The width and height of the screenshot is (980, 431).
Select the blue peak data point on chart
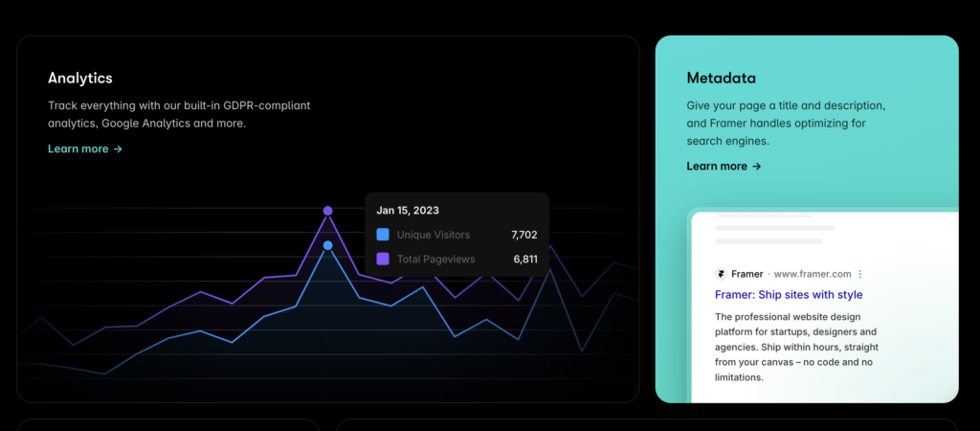point(327,245)
